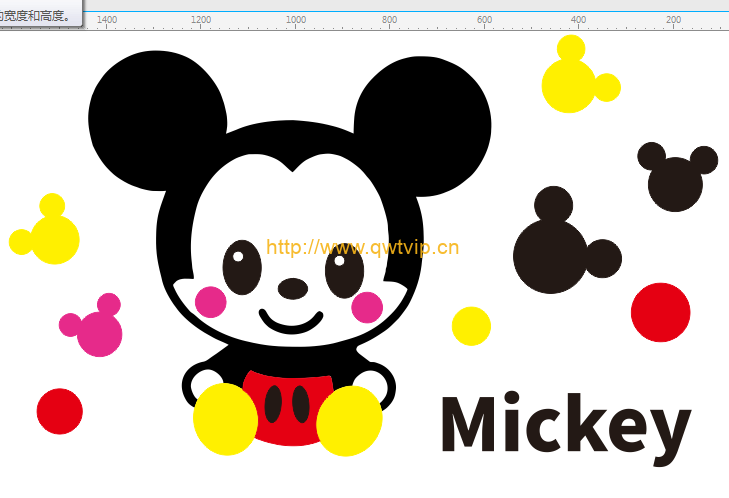The height and width of the screenshot is (498, 729).
Task: Select the left oval button on shorts
Action: [273, 404]
